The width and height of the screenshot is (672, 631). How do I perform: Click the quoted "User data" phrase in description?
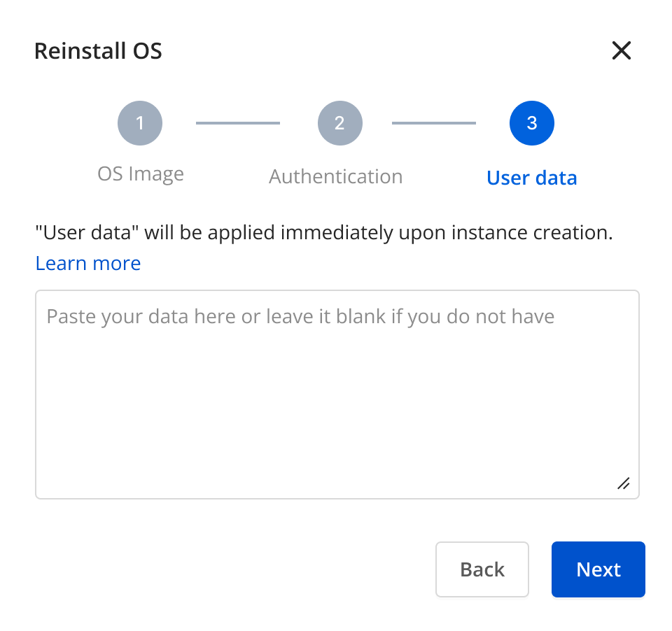(x=87, y=233)
